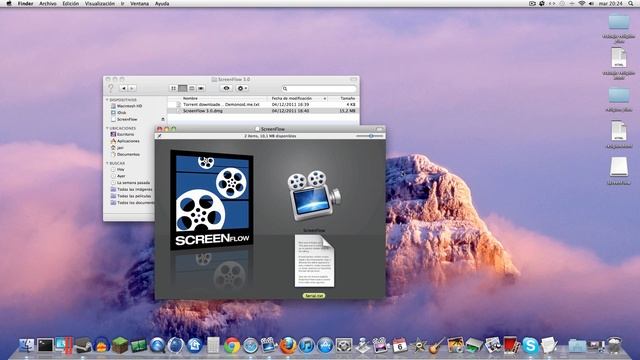Sort by Fecha de modificación column
Image resolution: width=640 pixels, height=360 pixels.
(291, 98)
